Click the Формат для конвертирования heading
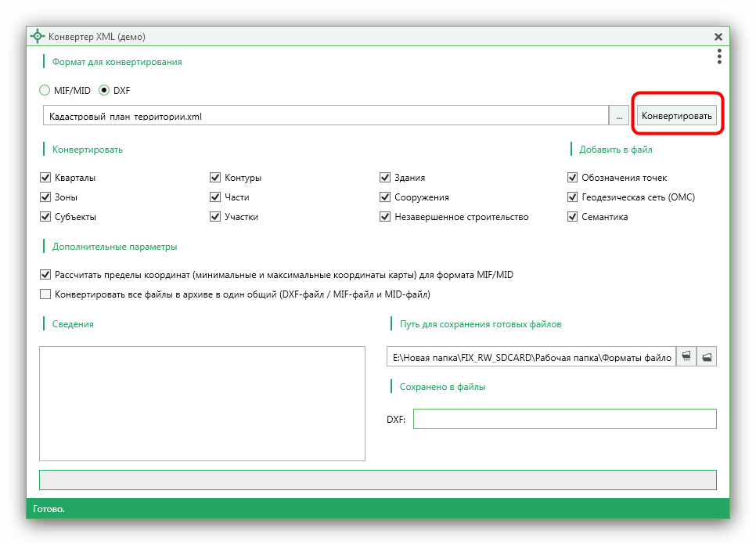Screen dimensions: 756x545 coord(117,62)
